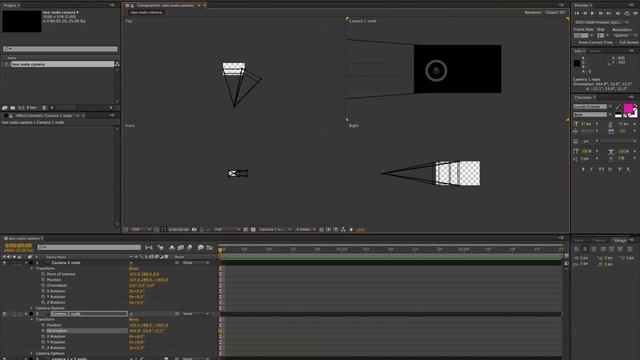Open the 4 Views layout dropdown

[x=305, y=230]
